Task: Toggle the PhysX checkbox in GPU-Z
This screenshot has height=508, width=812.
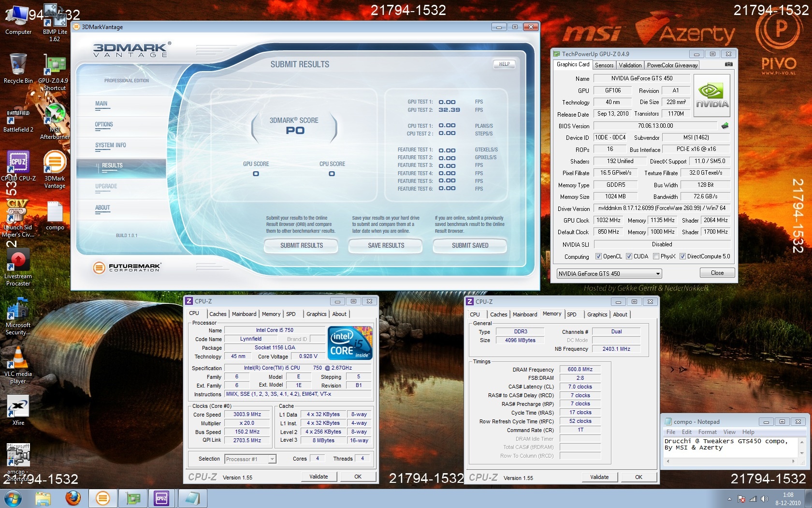Action: click(656, 256)
